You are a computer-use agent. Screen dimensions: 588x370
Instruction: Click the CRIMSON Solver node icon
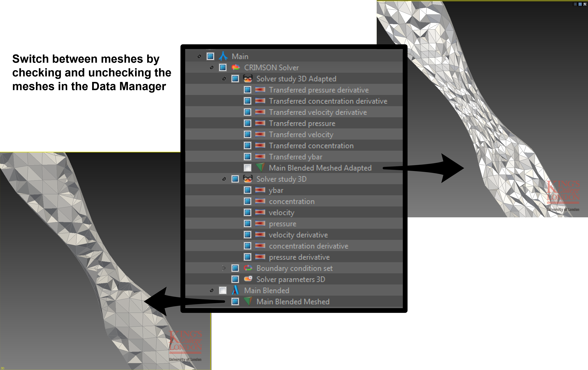pos(236,67)
